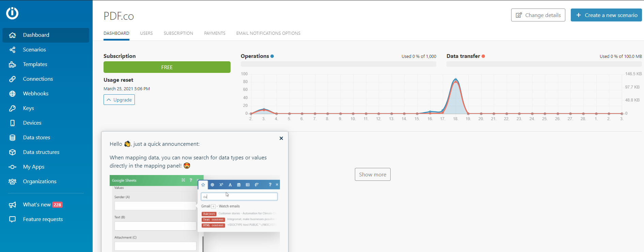Click the Data structures cube icon

pos(13,152)
